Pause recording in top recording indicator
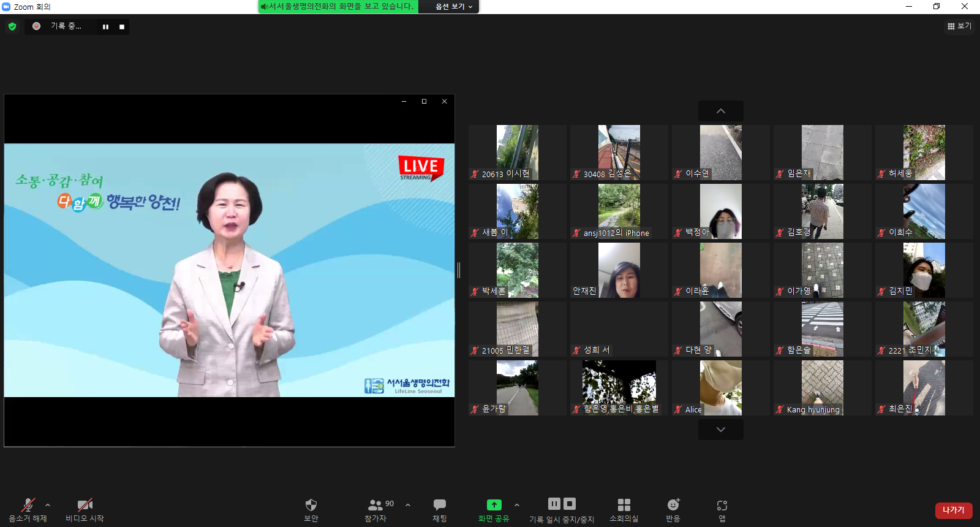The height and width of the screenshot is (527, 980). (x=105, y=27)
